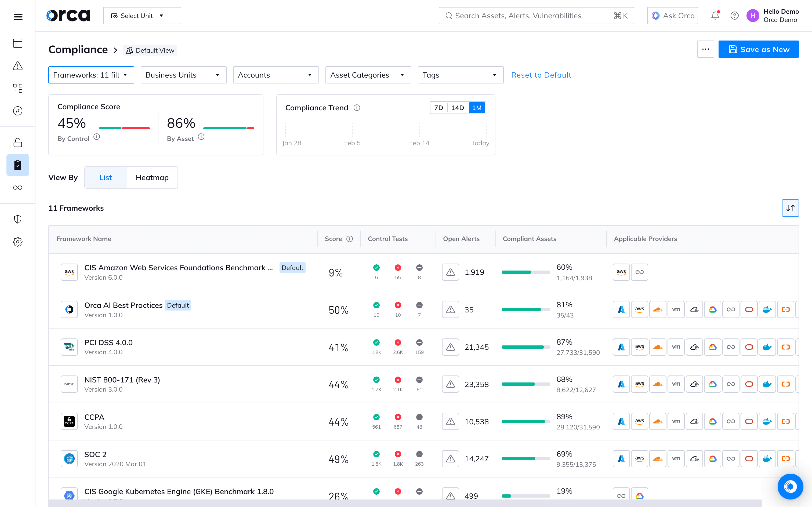This screenshot has width=812, height=507.
Task: Open the PCI DSS 4.0.0 framework
Action: click(108, 342)
